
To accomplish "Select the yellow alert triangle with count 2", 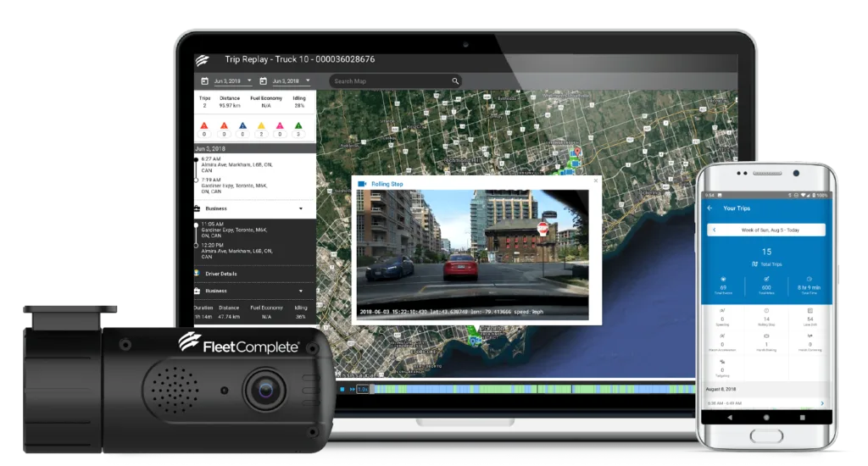I will (261, 125).
